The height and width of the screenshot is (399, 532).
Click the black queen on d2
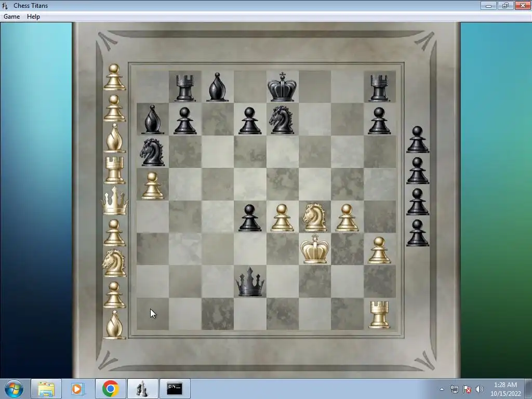[x=250, y=282]
